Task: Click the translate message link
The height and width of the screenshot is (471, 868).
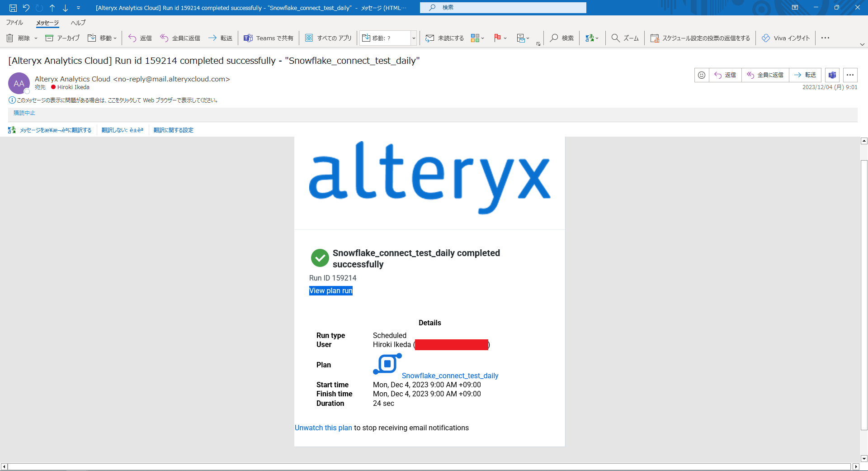Action: coord(55,130)
